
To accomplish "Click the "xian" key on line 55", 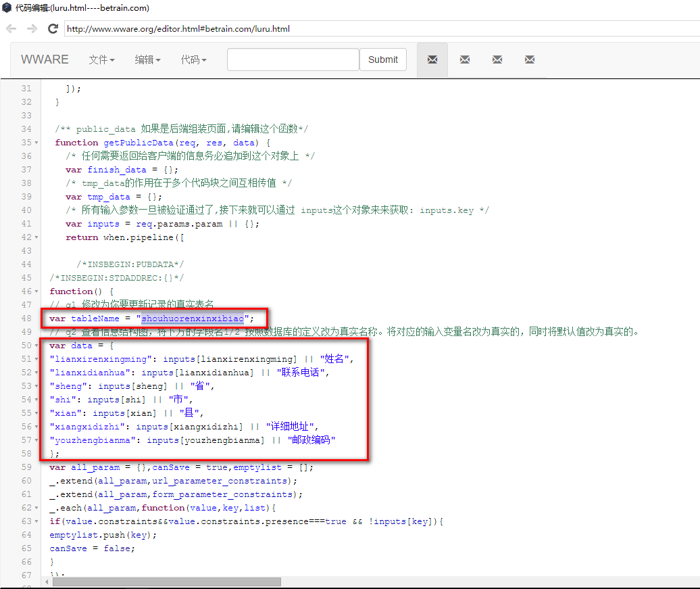I will (x=66, y=413).
